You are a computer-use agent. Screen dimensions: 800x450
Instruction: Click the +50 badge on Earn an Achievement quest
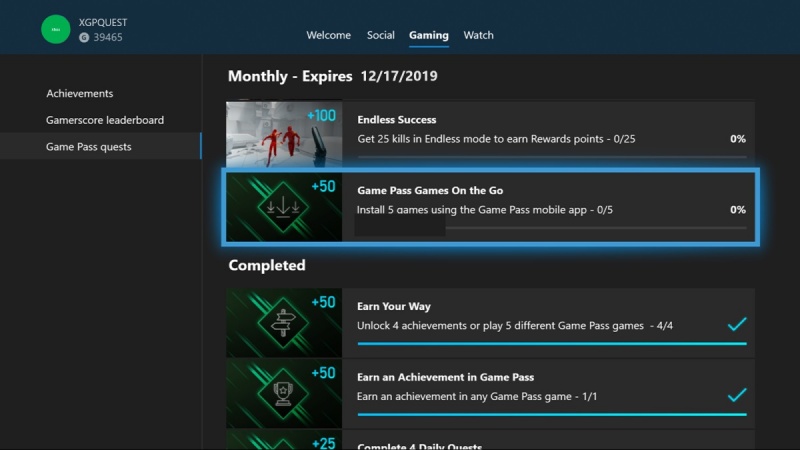[323, 373]
